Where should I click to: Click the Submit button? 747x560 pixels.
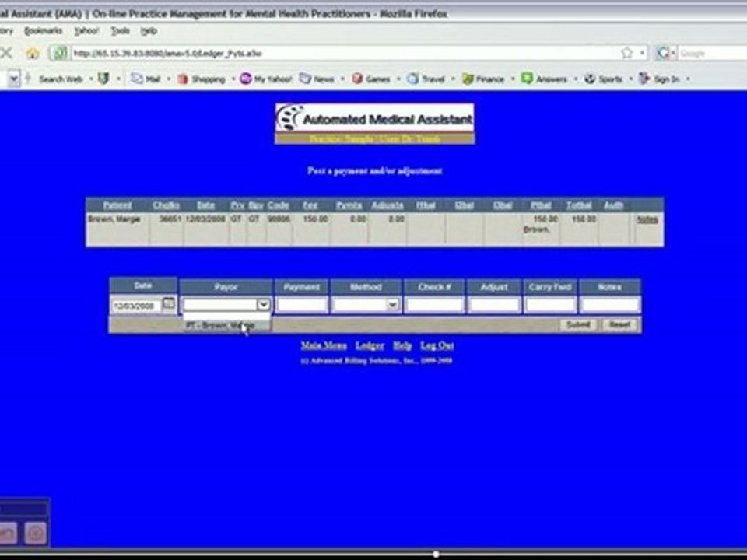point(578,325)
